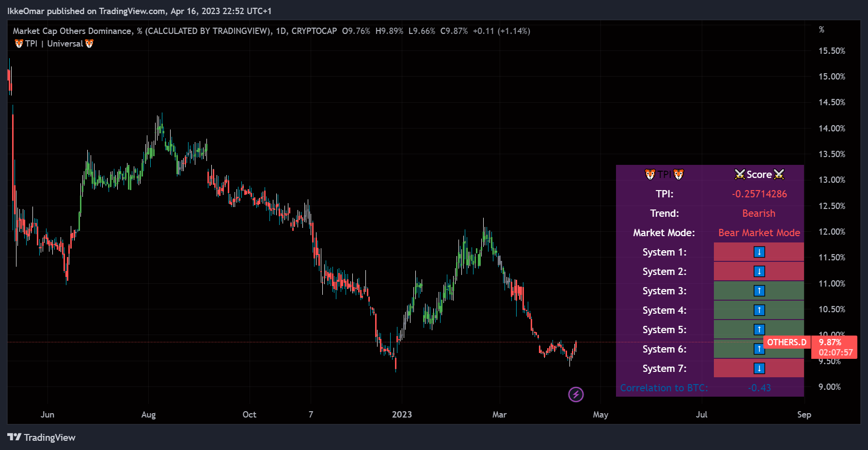Click the C9.87% close value in header
The height and width of the screenshot is (450, 868).
click(454, 31)
